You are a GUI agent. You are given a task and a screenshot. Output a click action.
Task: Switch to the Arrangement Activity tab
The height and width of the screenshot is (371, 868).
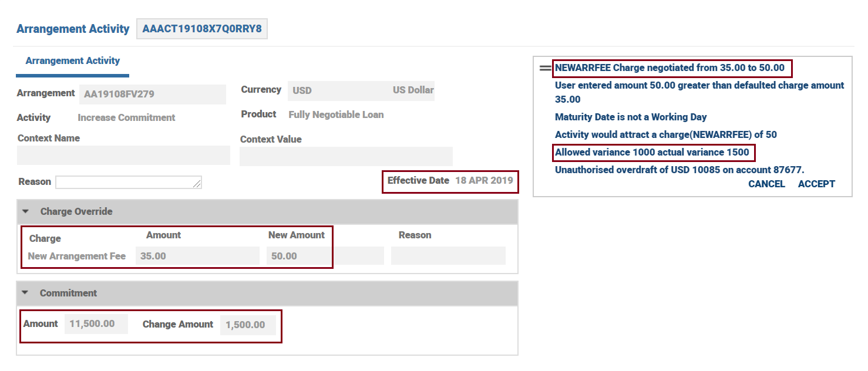[72, 61]
